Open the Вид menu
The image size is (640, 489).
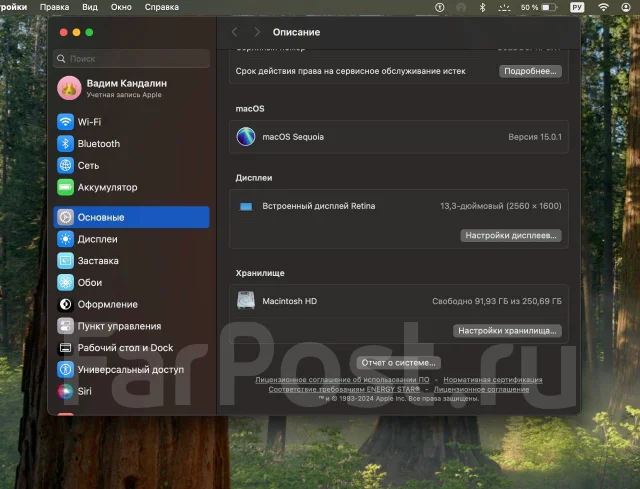tap(90, 7)
